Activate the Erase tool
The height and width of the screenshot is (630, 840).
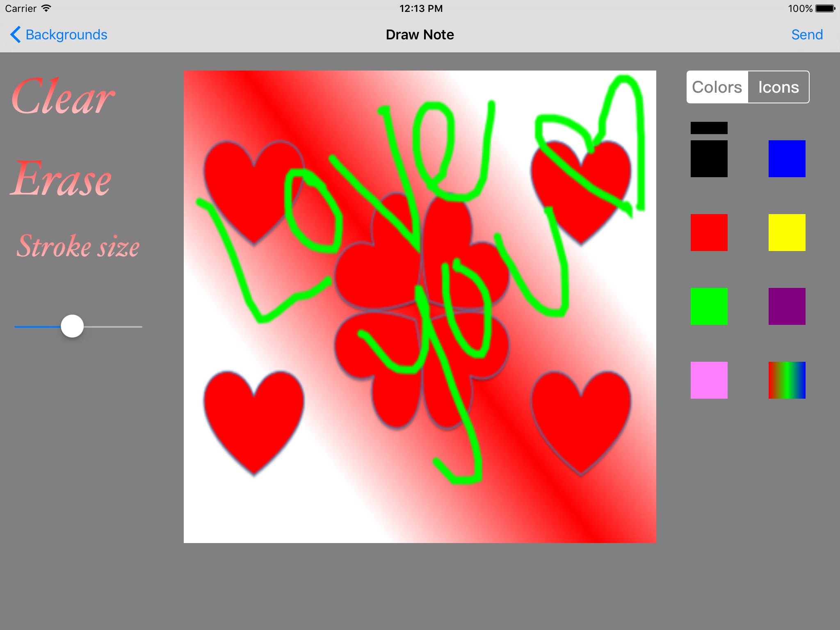coord(61,179)
